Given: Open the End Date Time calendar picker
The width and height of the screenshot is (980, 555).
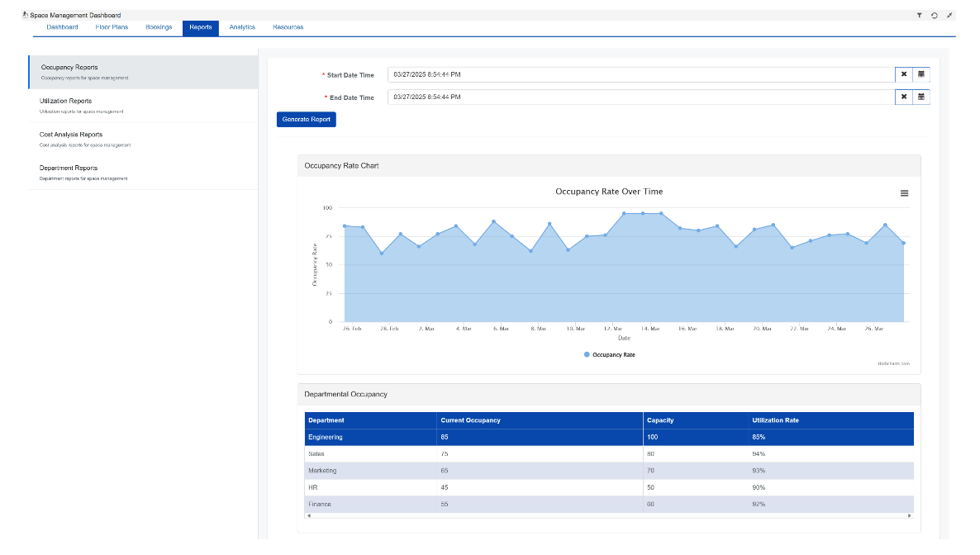Looking at the screenshot, I should coord(921,97).
